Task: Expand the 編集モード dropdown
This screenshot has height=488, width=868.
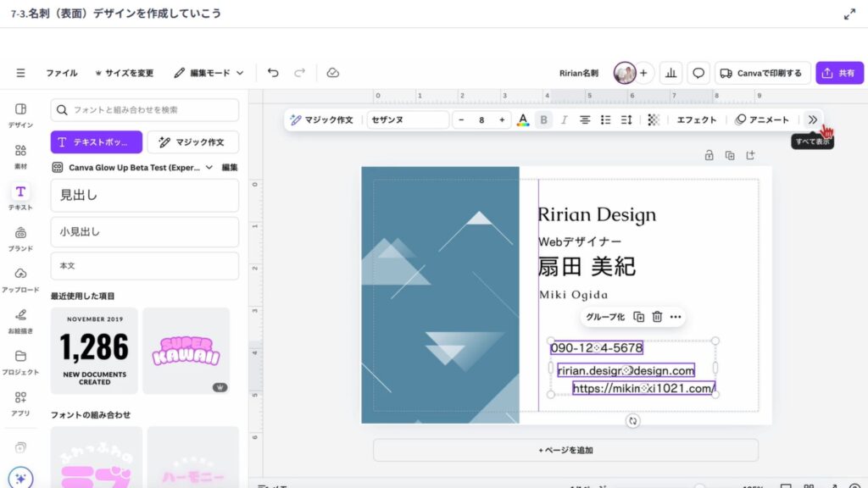Action: (x=209, y=73)
